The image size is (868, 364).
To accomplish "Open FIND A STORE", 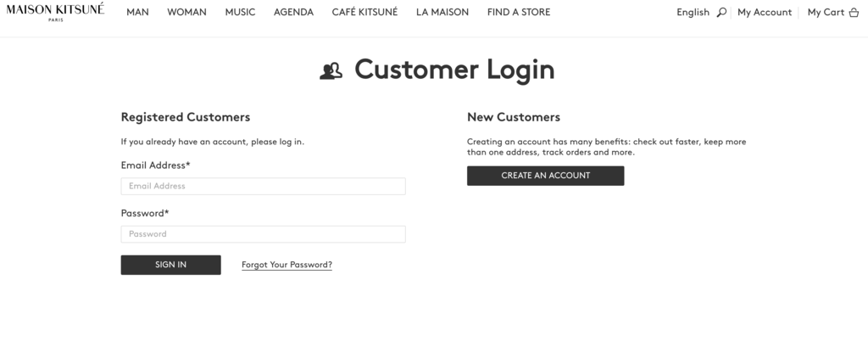I will coord(519,12).
